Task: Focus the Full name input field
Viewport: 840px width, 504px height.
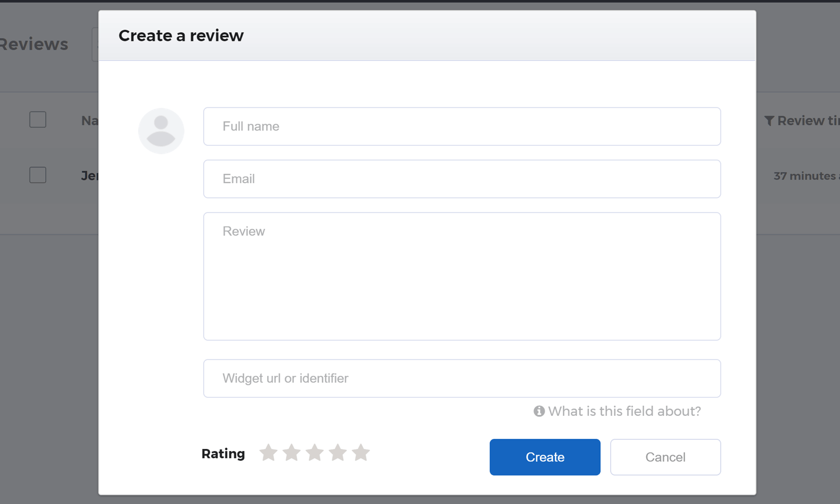Action: coord(461,127)
